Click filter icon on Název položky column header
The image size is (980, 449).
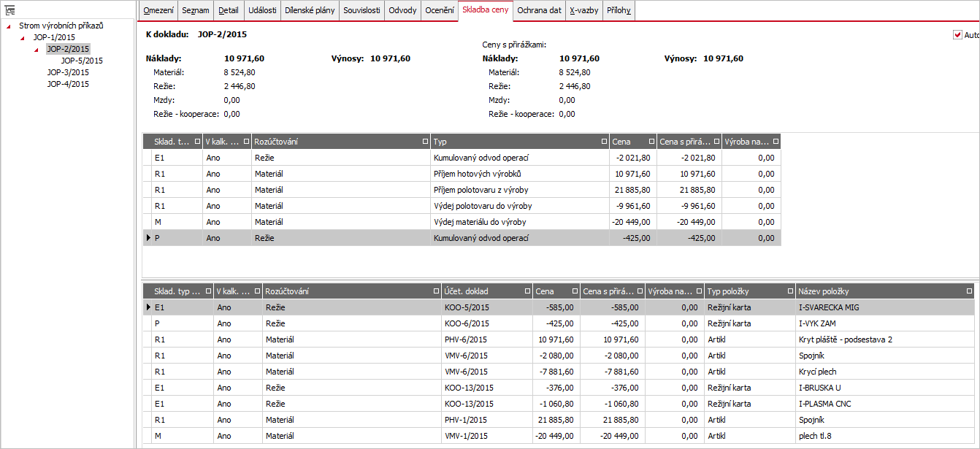[968, 291]
